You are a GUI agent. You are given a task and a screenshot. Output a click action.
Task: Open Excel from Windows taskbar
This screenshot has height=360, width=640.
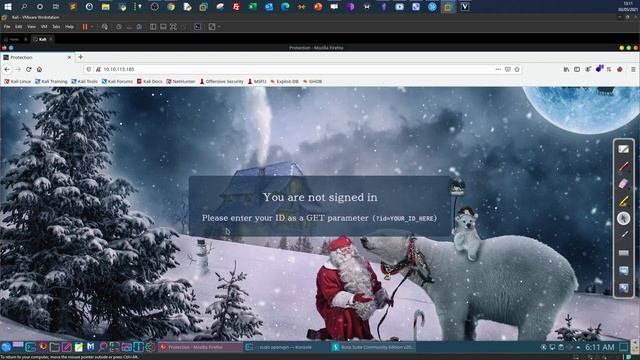(253, 7)
